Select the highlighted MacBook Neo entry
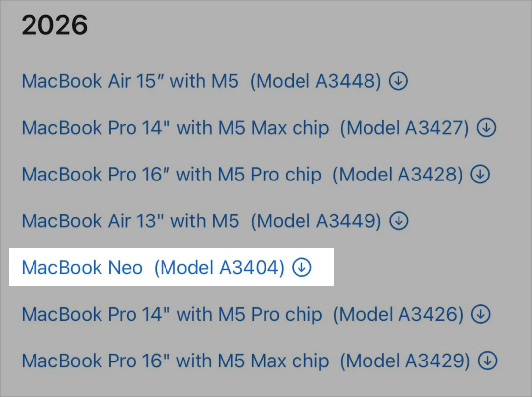 [x=148, y=267]
